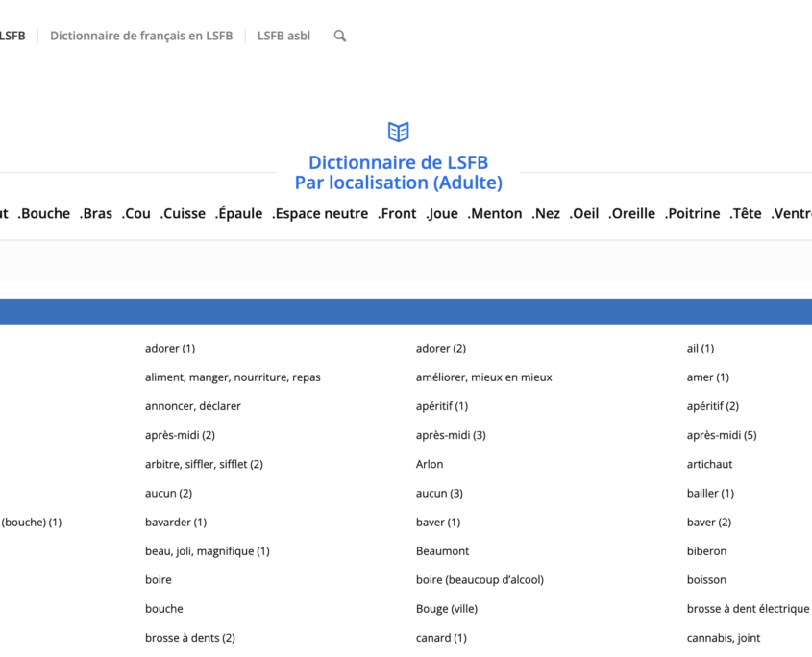Open the entry après-midi (3)

(x=451, y=435)
